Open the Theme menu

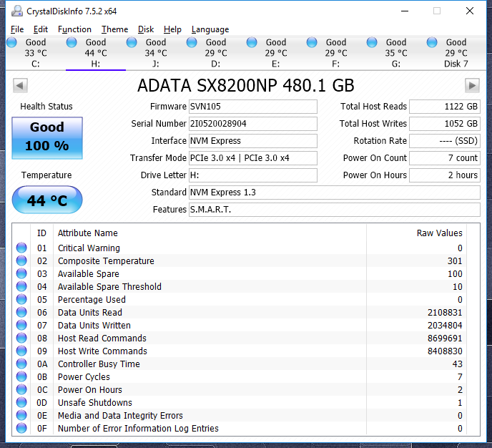[114, 29]
